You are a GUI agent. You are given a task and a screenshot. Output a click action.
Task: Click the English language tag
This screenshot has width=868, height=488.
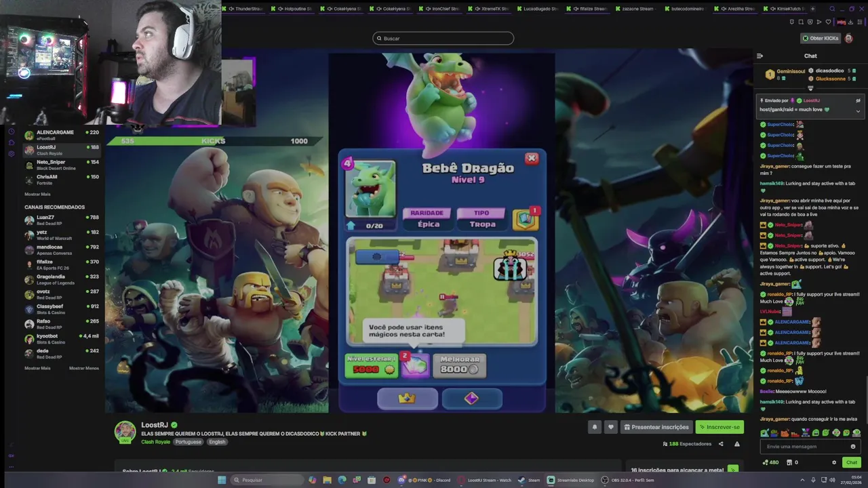click(x=217, y=442)
